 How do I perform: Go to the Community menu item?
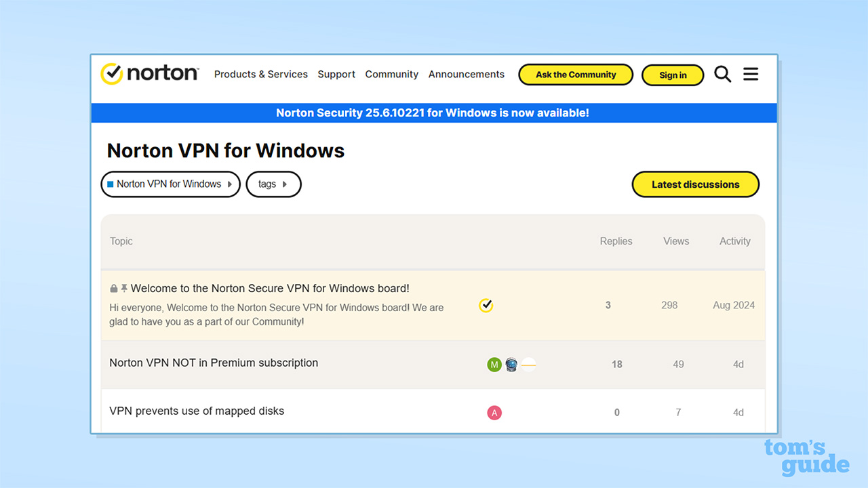click(x=391, y=75)
